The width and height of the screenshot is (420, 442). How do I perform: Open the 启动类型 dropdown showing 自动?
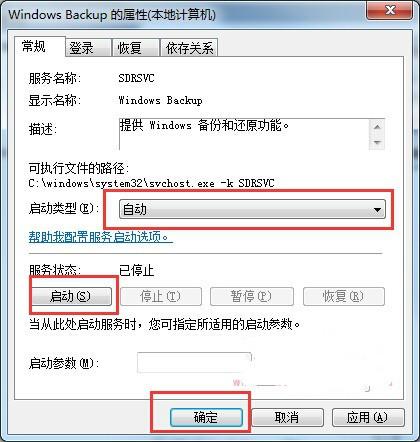252,210
